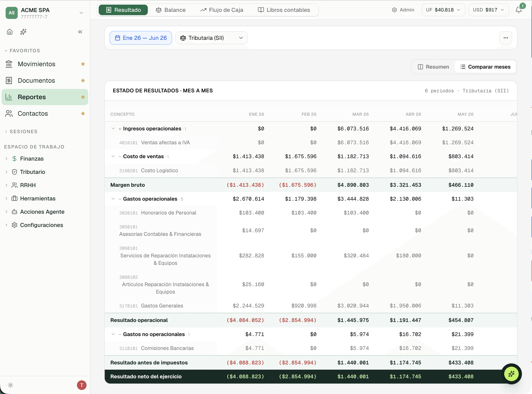Pick the date range Ene 26 — Jun 26
This screenshot has width=532, height=394.
141,38
